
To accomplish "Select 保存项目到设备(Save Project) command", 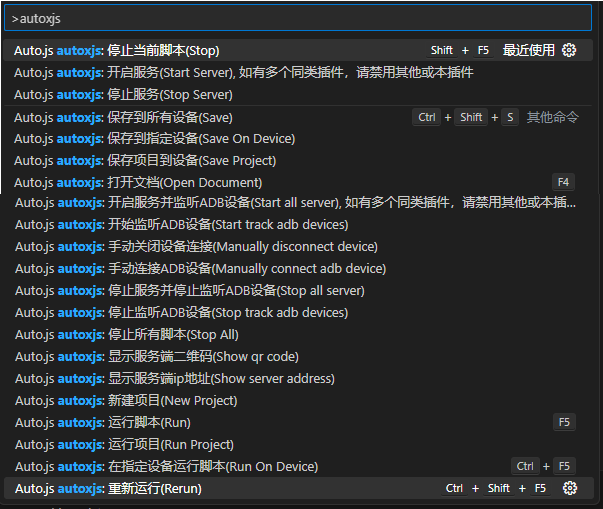I will [x=298, y=160].
